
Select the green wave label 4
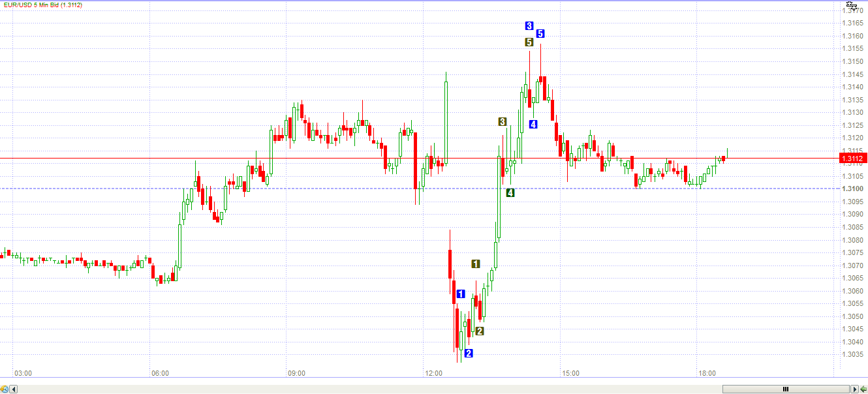(510, 192)
